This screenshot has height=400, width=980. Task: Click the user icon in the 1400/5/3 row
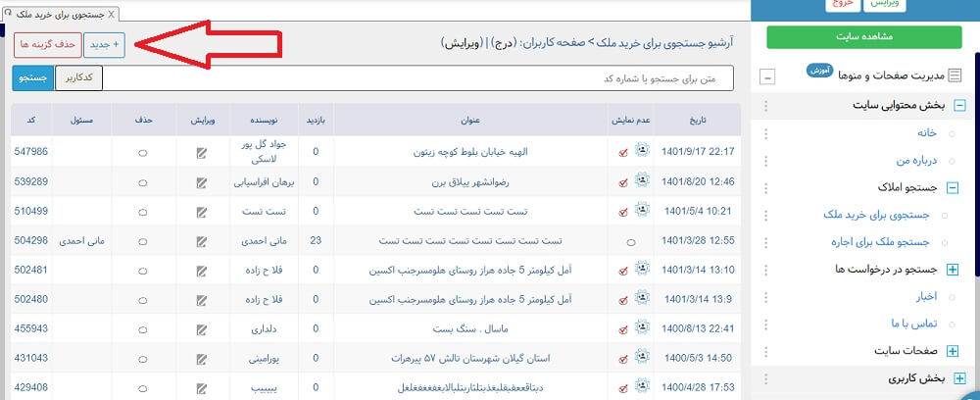(643, 358)
